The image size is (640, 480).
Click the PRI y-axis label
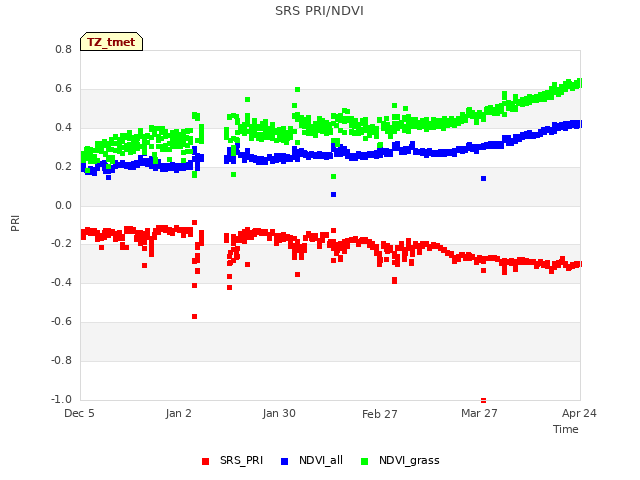(15, 224)
